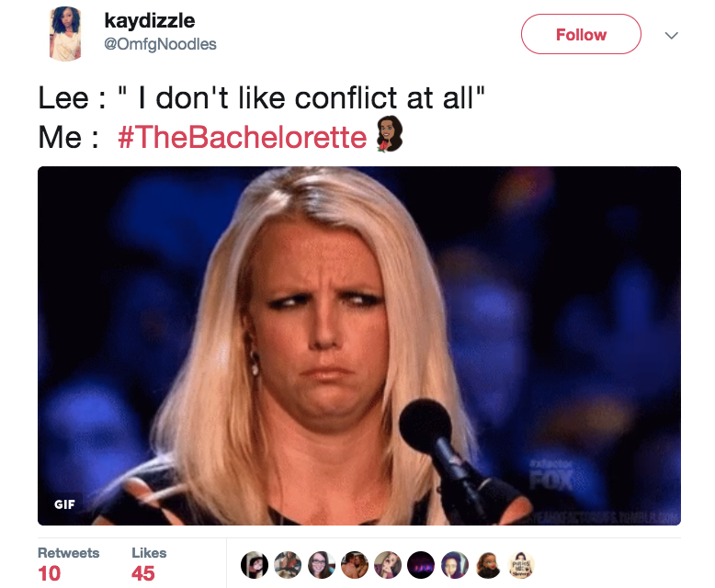
Task: Open second liker avatar in row
Action: [288, 565]
